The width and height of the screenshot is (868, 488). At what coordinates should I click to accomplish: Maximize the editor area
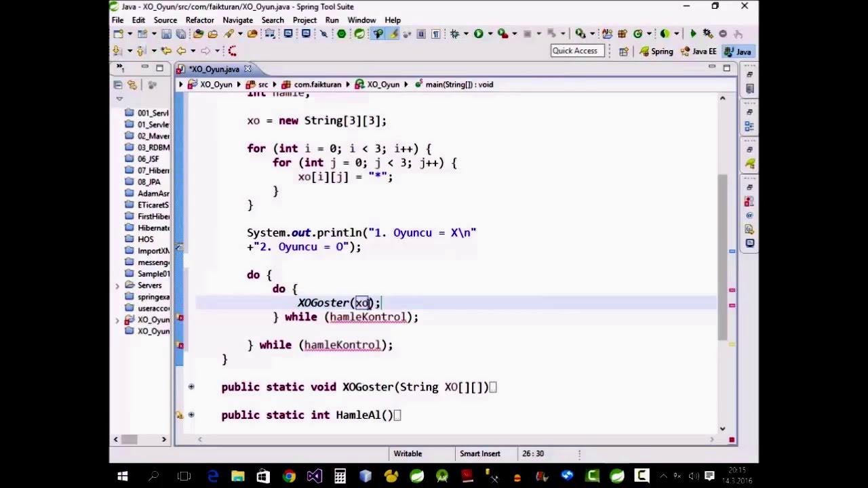(726, 67)
